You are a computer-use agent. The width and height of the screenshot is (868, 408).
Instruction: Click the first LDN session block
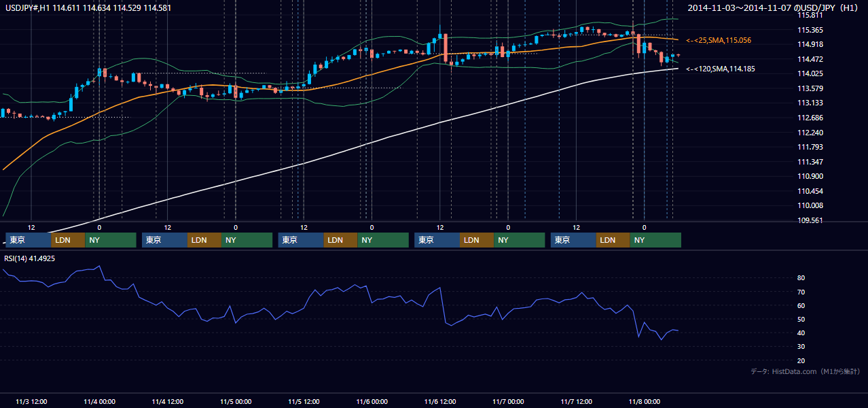pyautogui.click(x=68, y=240)
